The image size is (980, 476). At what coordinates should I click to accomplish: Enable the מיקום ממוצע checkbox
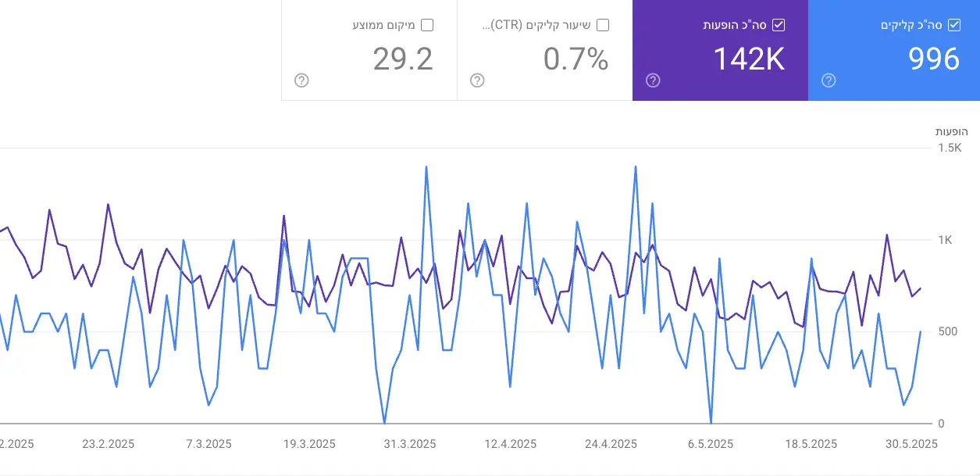coord(426,25)
